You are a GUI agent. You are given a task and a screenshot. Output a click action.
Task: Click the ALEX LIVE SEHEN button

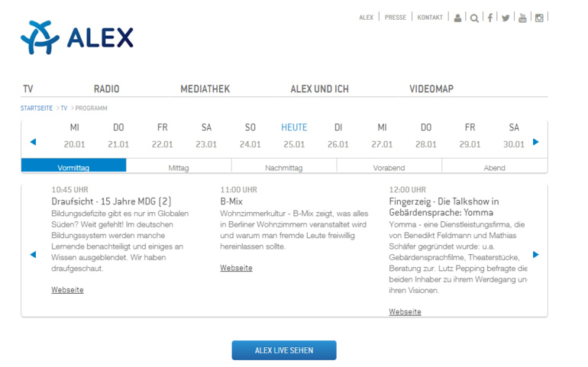click(284, 350)
